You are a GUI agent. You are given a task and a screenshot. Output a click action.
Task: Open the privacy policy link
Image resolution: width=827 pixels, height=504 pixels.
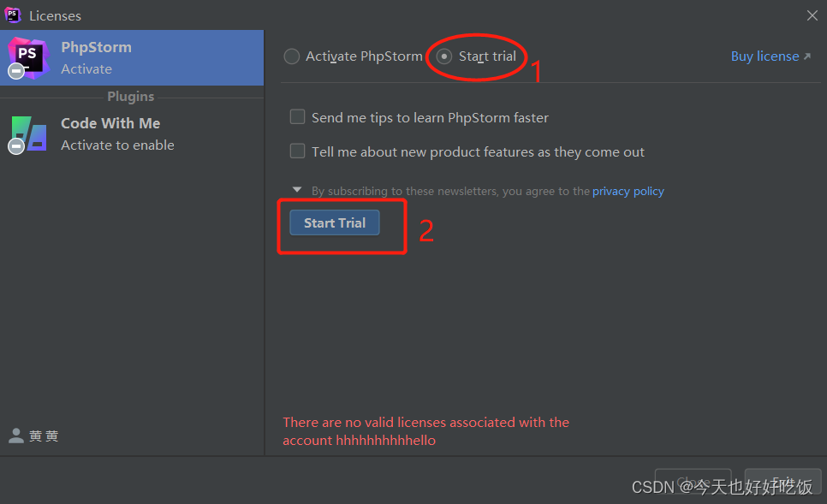[628, 191]
